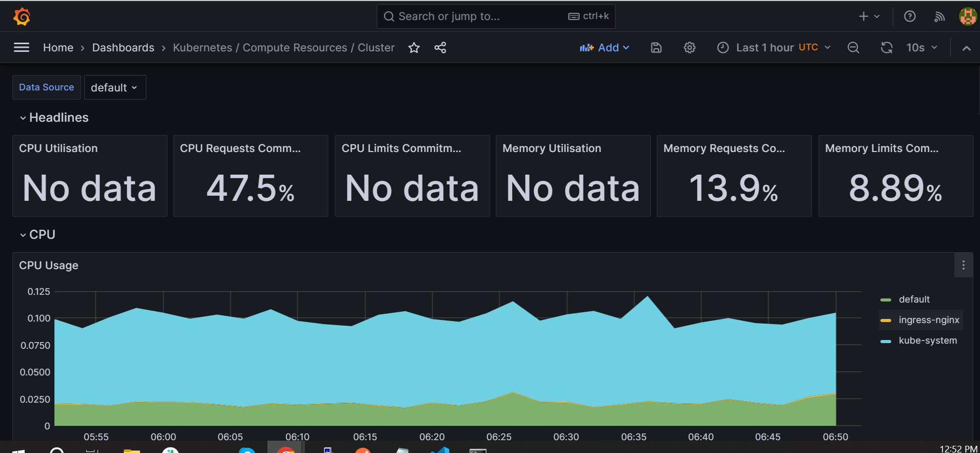The width and height of the screenshot is (980, 453).
Task: Refresh the dashboard now
Action: 887,48
